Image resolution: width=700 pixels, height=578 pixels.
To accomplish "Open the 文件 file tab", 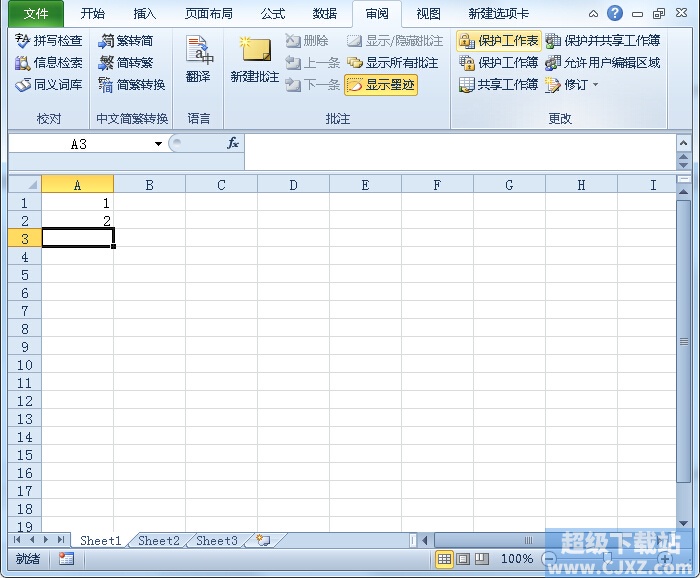I will click(36, 13).
